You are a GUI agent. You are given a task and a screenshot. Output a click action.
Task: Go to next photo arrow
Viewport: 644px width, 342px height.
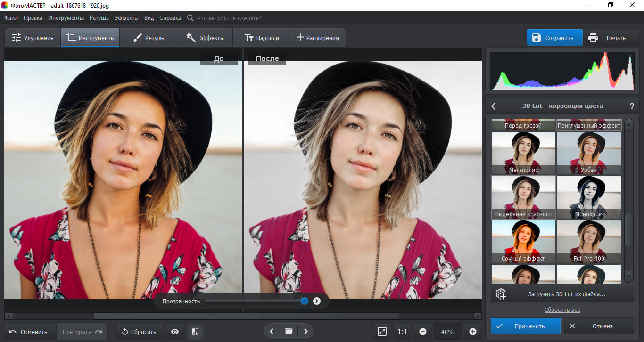pos(306,332)
